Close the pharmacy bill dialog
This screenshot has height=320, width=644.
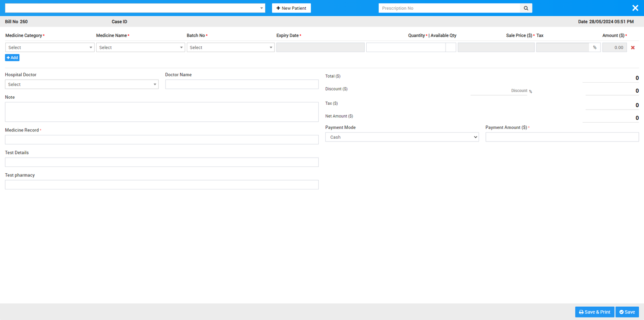pyautogui.click(x=635, y=8)
